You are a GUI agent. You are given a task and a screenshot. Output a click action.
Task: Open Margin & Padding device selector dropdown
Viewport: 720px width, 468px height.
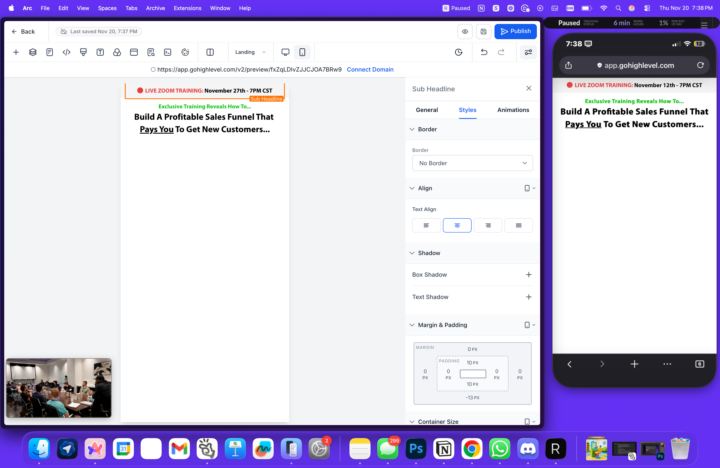529,325
